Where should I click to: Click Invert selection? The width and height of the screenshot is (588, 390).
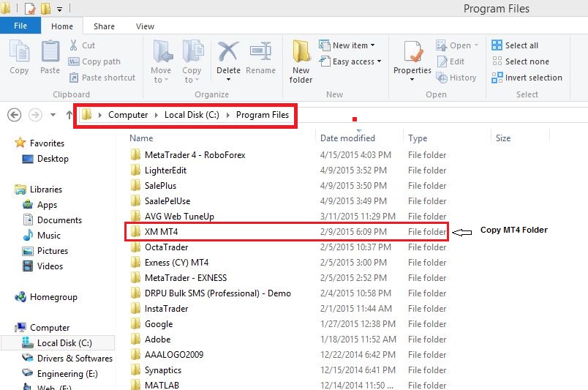(527, 78)
